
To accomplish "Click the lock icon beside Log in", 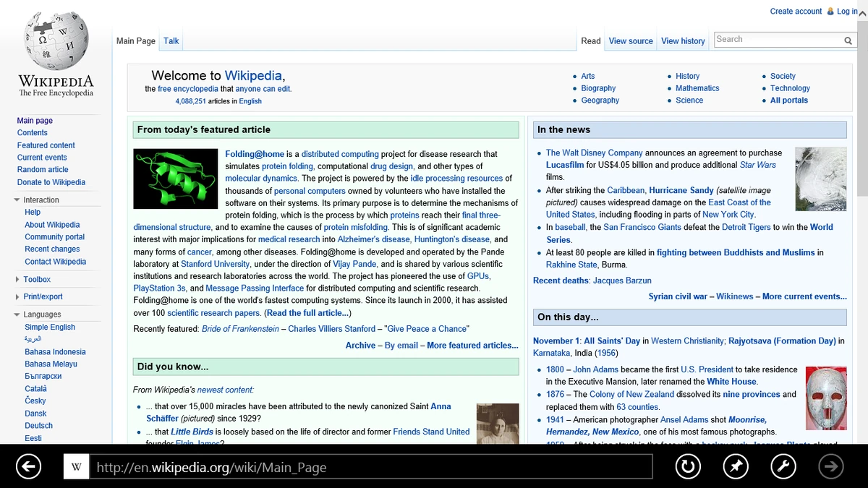I will pos(830,11).
